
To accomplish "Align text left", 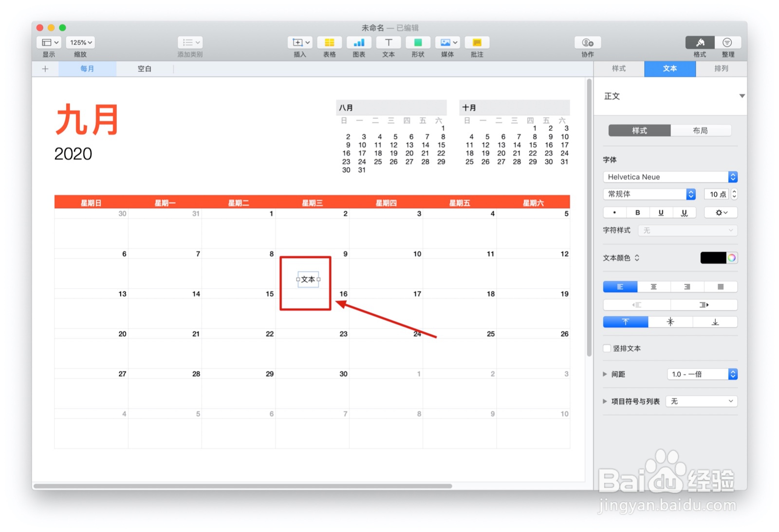I will tap(620, 287).
